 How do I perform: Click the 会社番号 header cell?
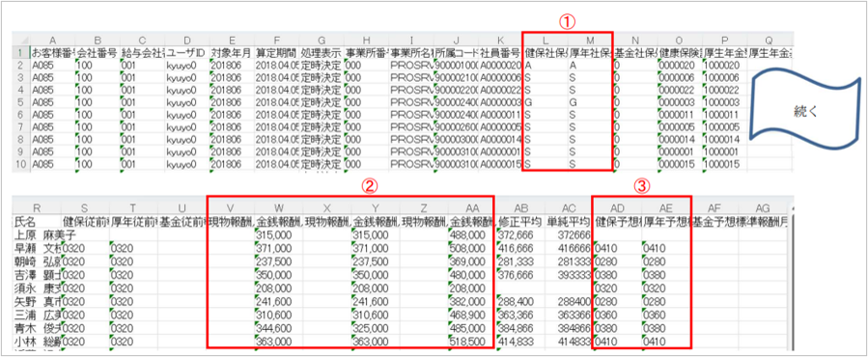tap(97, 53)
